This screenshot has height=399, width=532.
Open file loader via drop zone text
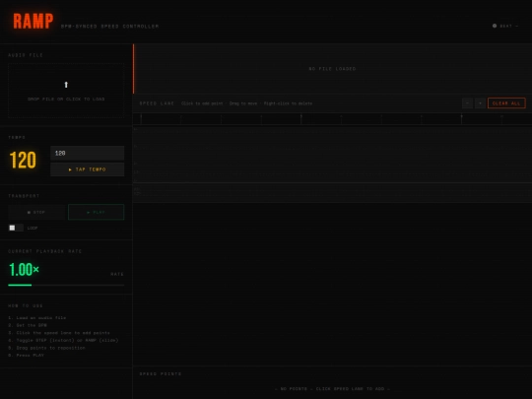66,100
